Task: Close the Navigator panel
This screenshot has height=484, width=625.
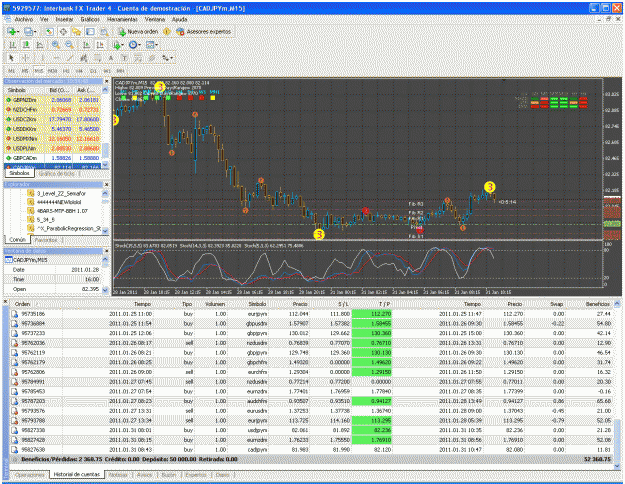Action: (x=106, y=185)
